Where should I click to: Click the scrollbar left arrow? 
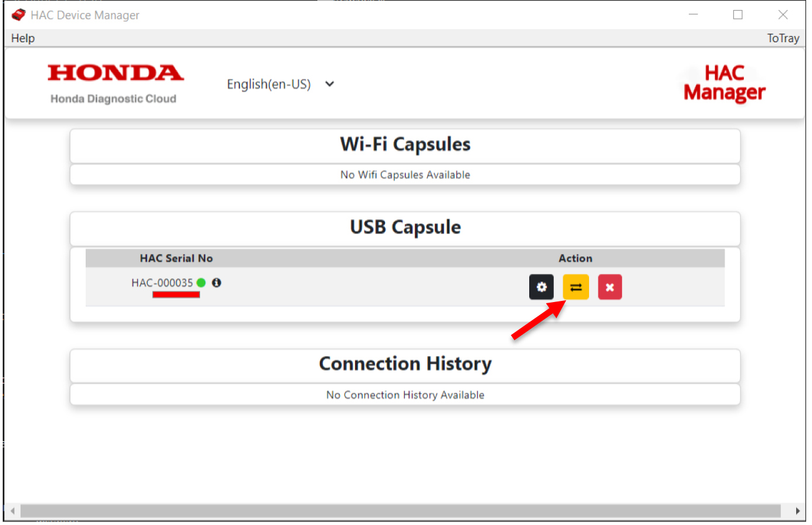[12, 510]
